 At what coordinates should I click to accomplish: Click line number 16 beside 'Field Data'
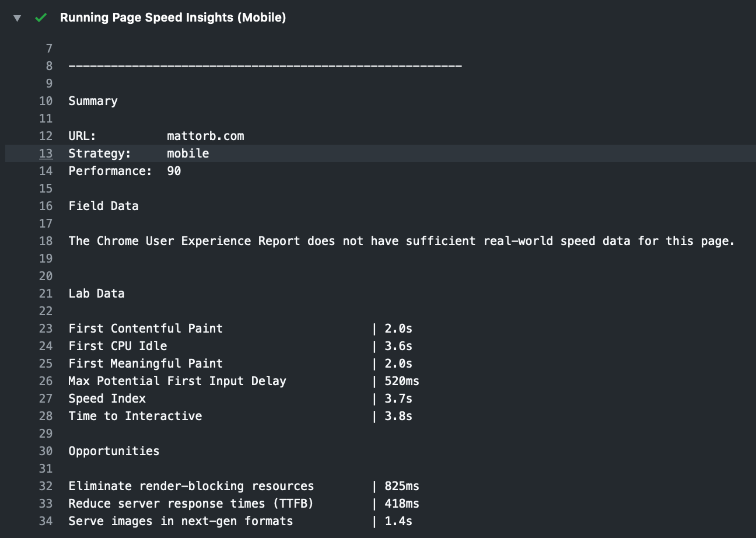pos(45,205)
